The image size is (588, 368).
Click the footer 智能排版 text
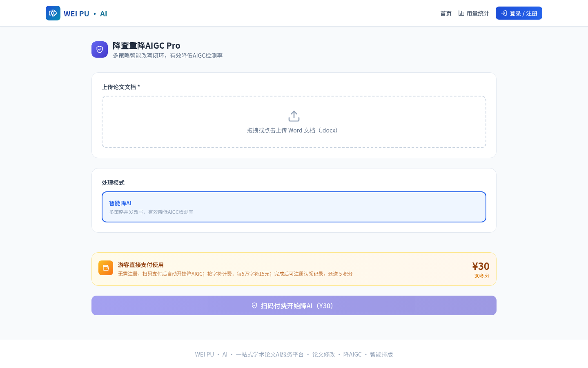381,355
